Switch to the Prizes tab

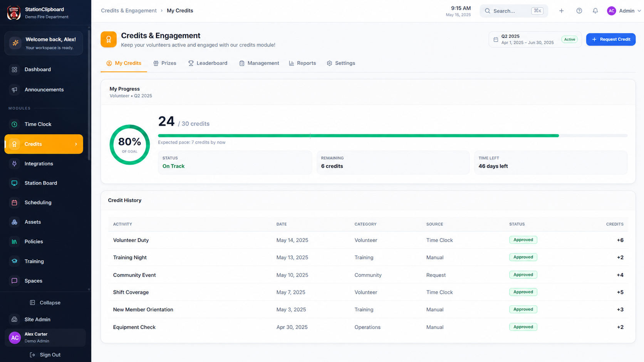(x=164, y=63)
